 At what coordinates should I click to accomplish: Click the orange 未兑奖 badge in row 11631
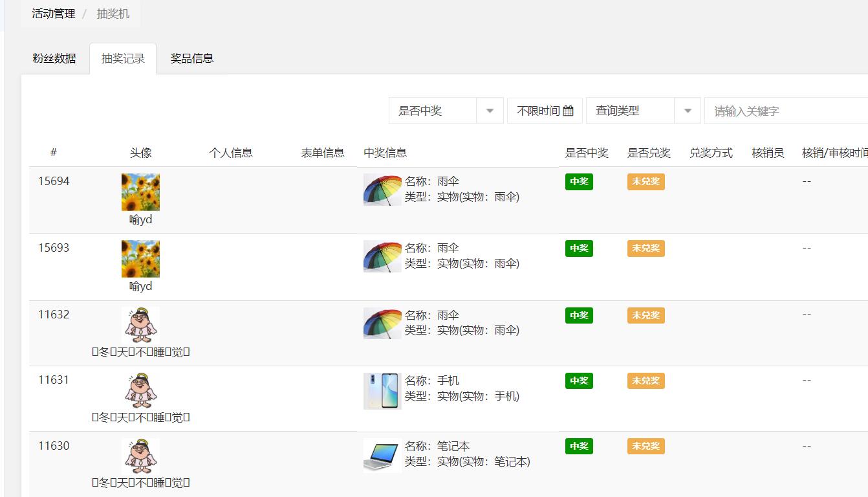tap(645, 381)
